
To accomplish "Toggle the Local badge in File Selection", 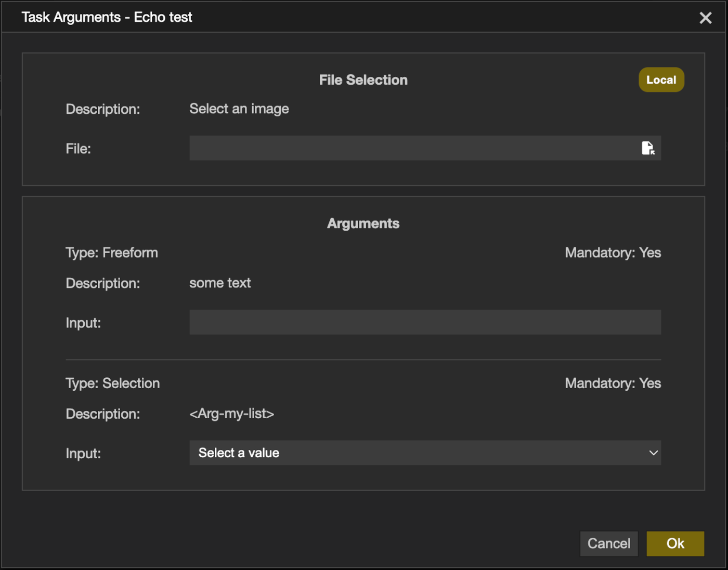I will (x=661, y=80).
